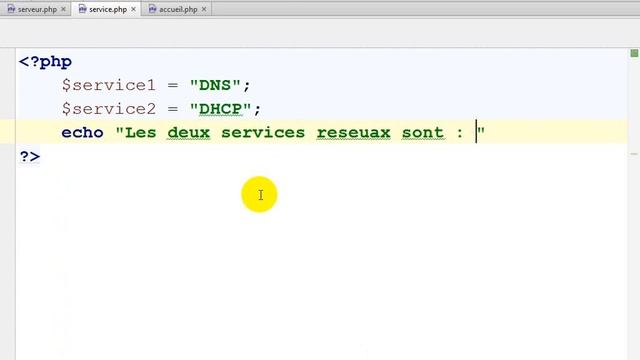Click the "DNS" string value

coord(215,85)
